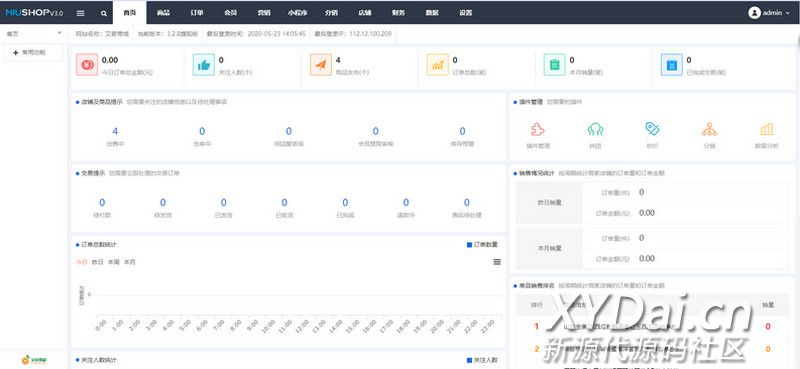Select the 昨日 chart range

click(x=97, y=262)
